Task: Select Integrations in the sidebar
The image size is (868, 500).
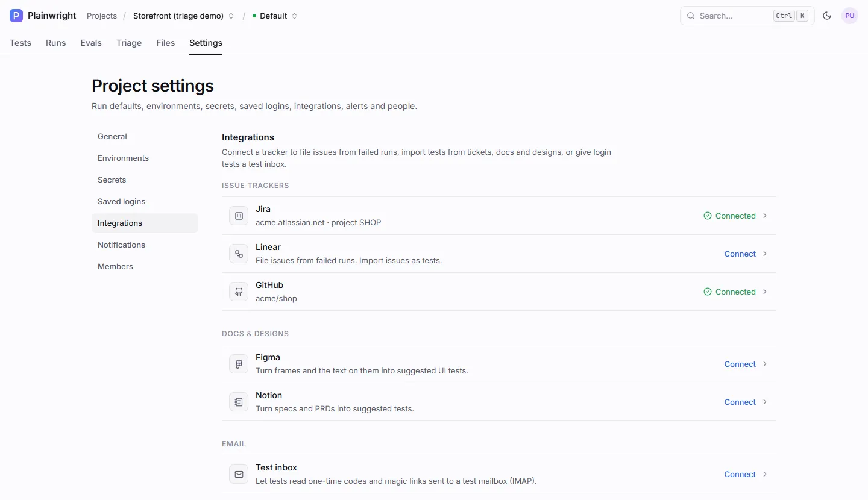Action: tap(145, 223)
